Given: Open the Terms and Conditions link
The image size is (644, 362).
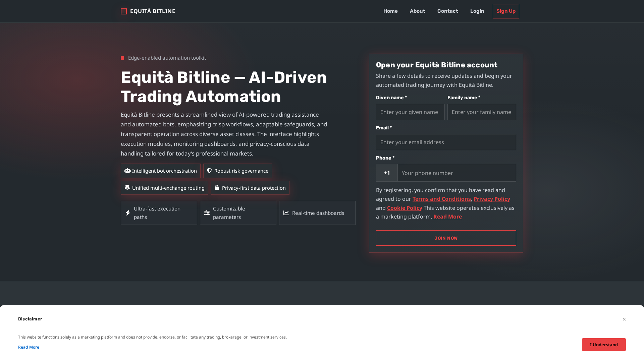Looking at the screenshot, I should (441, 198).
